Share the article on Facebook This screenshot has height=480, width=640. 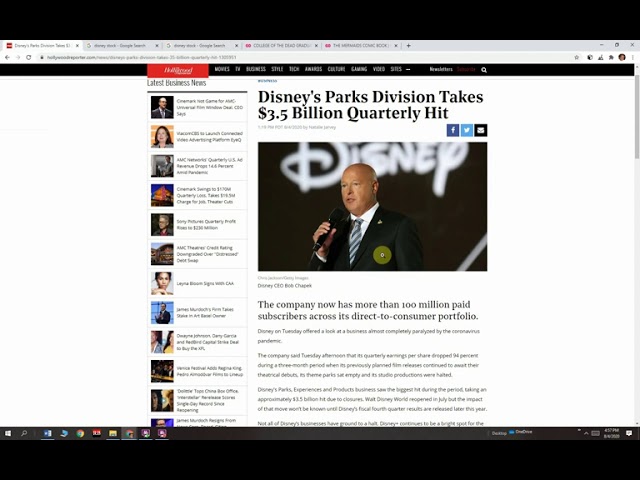coord(453,130)
